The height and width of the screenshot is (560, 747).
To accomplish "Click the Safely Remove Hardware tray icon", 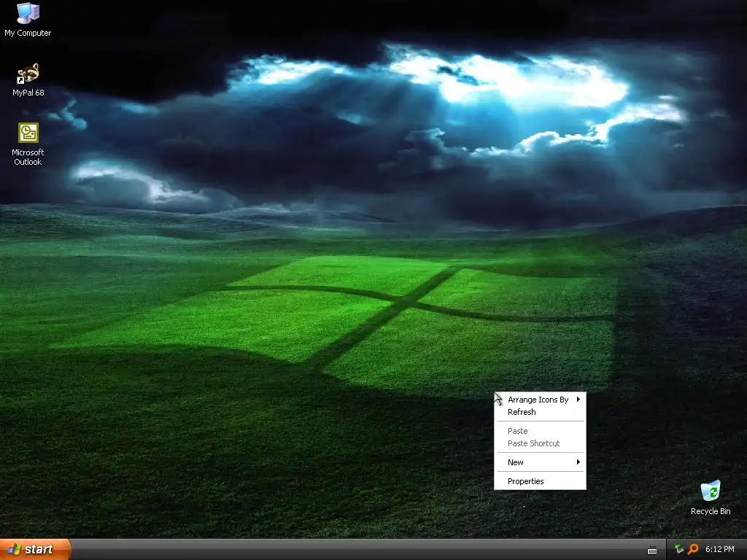I will [x=679, y=549].
